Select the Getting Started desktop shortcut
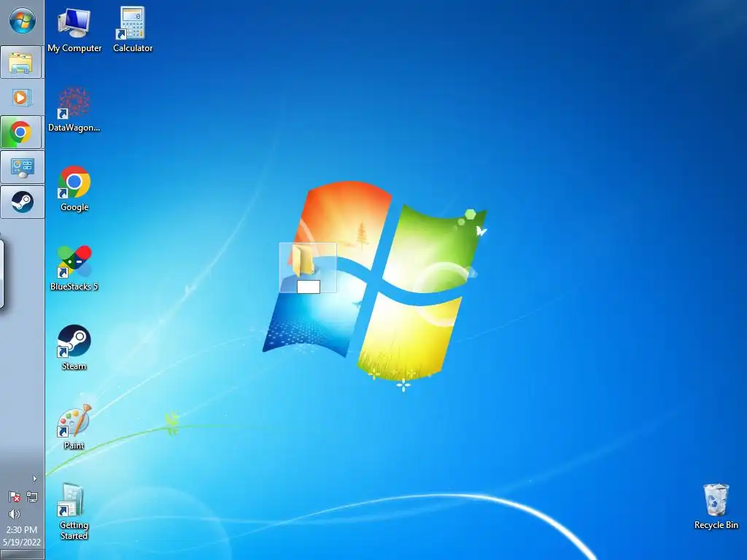The height and width of the screenshot is (560, 747). 74,512
